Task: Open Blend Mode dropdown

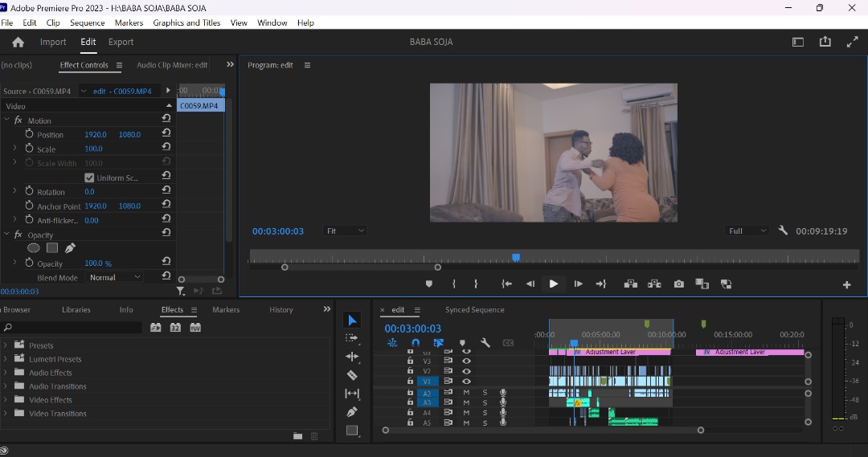Action: (115, 277)
